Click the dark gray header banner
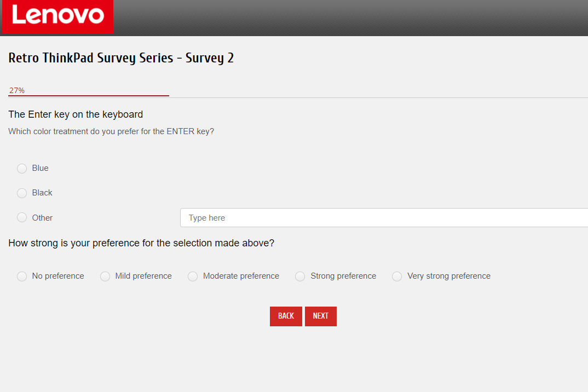Screen dimensions: 588x392 point(350,18)
